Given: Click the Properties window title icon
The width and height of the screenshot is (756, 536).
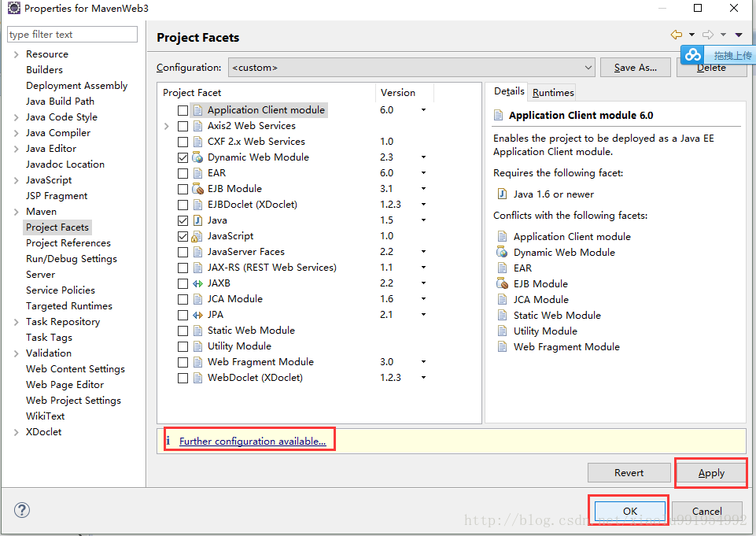Looking at the screenshot, I should pyautogui.click(x=14, y=8).
